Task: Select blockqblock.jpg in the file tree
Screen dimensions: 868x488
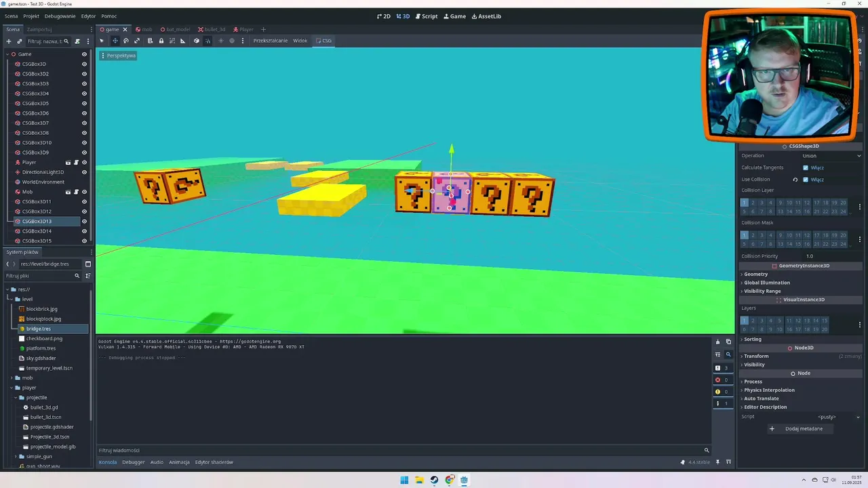Action: point(43,319)
